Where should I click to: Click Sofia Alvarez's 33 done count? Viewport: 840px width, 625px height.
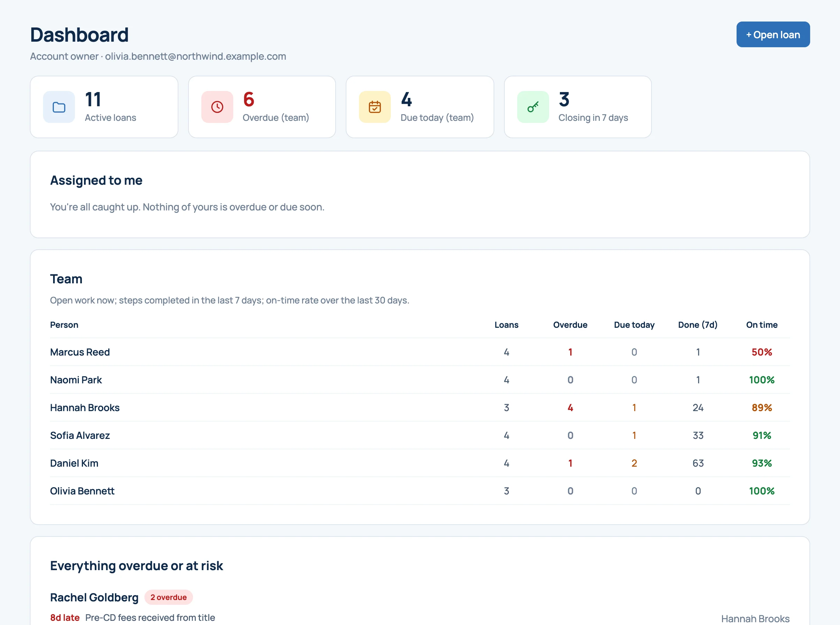tap(698, 435)
